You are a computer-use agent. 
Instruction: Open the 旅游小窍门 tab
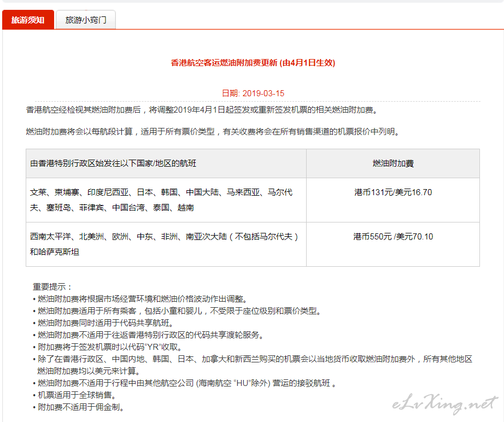point(85,20)
